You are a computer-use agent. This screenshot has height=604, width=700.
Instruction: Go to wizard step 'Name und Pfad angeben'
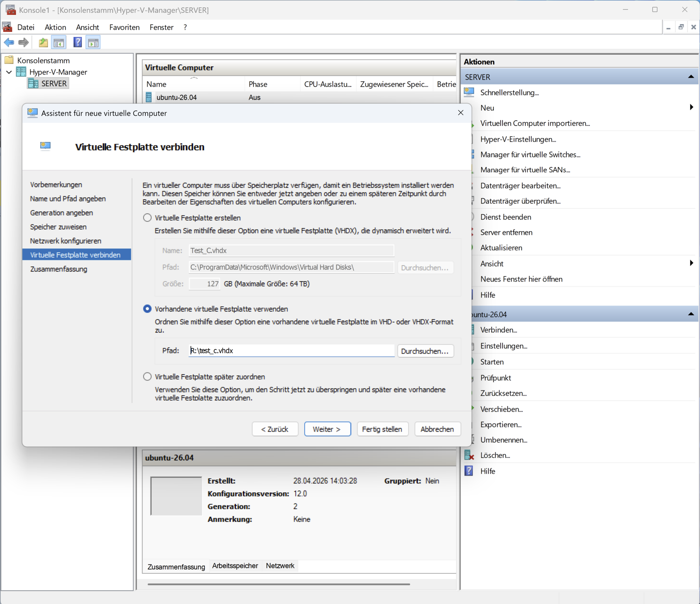click(68, 199)
